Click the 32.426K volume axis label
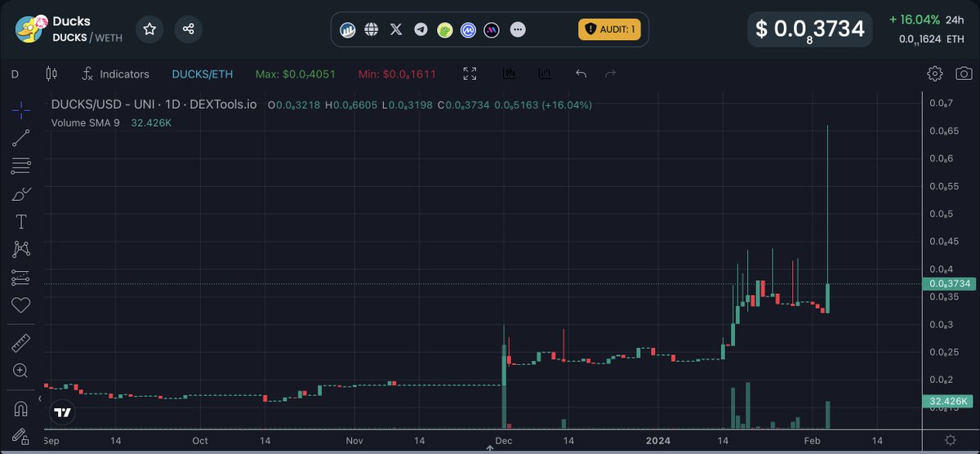Image resolution: width=980 pixels, height=454 pixels. [948, 401]
